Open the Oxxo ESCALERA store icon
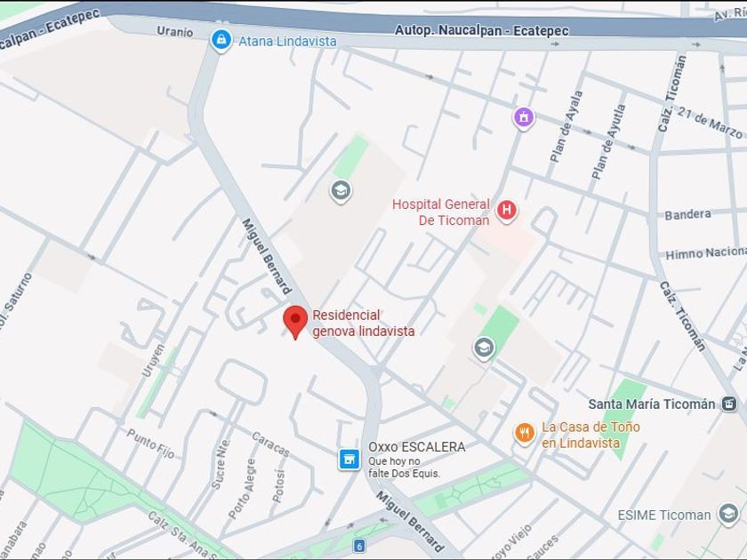Image resolution: width=747 pixels, height=560 pixels. (x=349, y=460)
